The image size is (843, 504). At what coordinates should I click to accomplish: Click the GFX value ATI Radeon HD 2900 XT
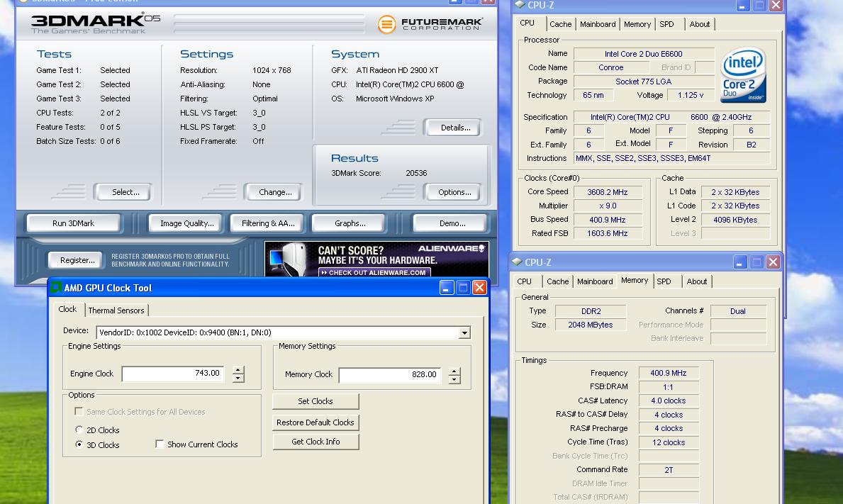tap(397, 70)
